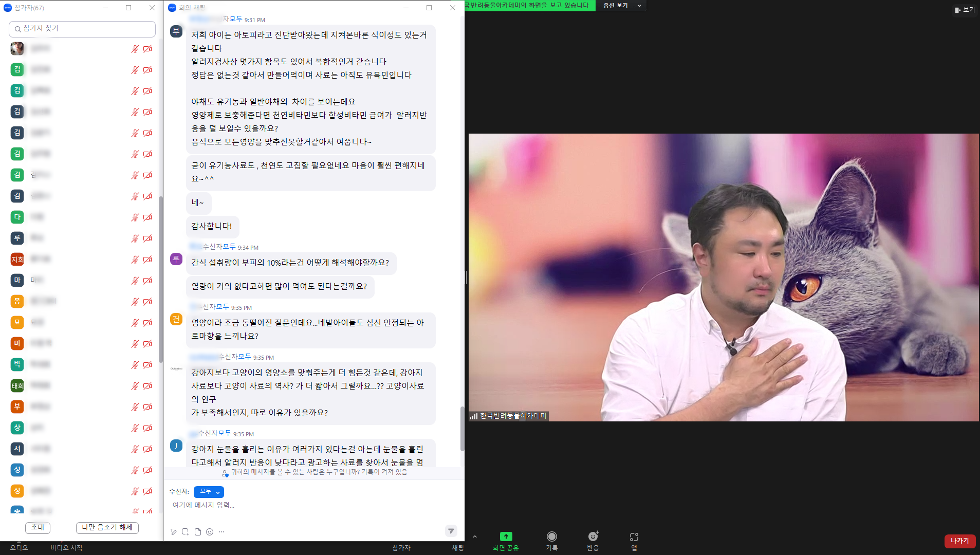Screen dimensions: 980x555
Task: Click the blue J sender avatar in chat
Action: pyautogui.click(x=176, y=446)
